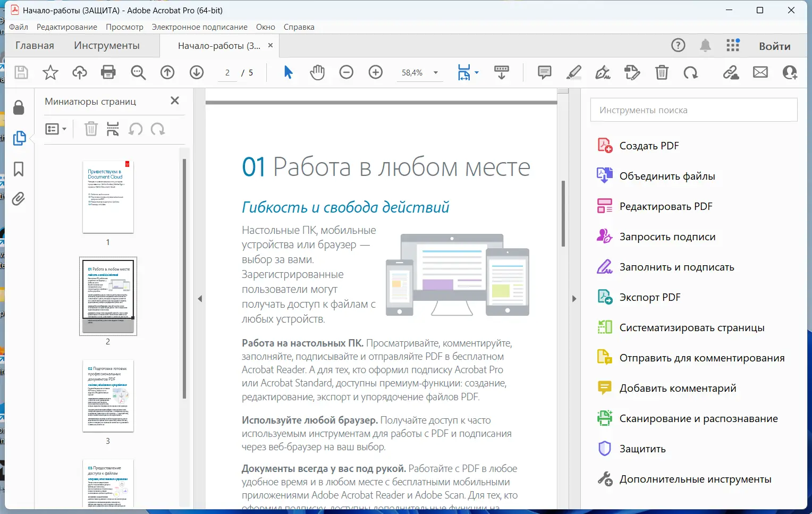Viewport: 812px width, 514px height.
Task: Open the attachments paperclip panel
Action: (19, 199)
